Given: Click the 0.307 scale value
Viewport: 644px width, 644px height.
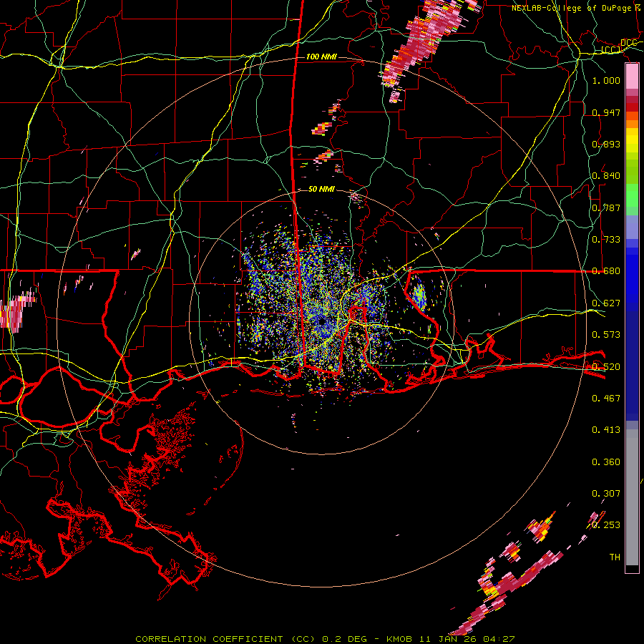Looking at the screenshot, I should [x=606, y=494].
